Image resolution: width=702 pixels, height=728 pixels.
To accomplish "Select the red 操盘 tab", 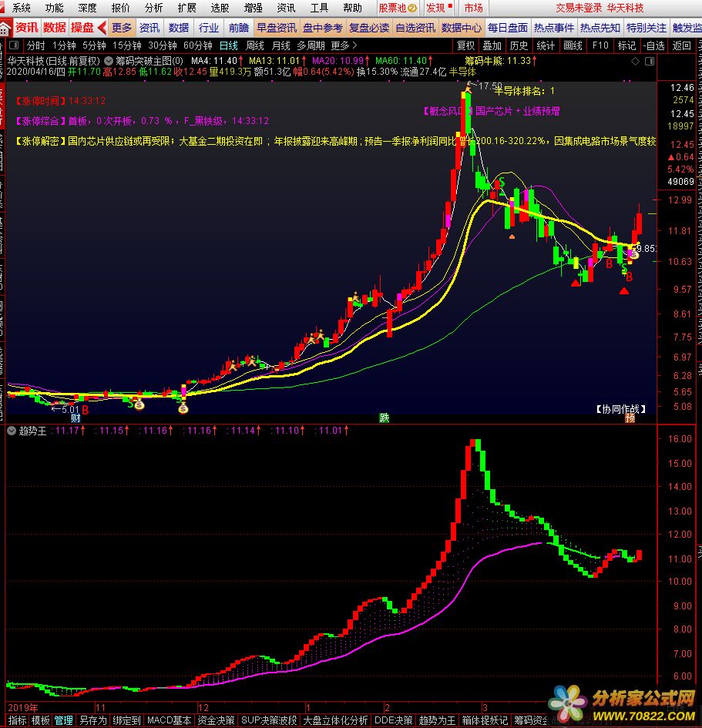I will click(x=82, y=28).
